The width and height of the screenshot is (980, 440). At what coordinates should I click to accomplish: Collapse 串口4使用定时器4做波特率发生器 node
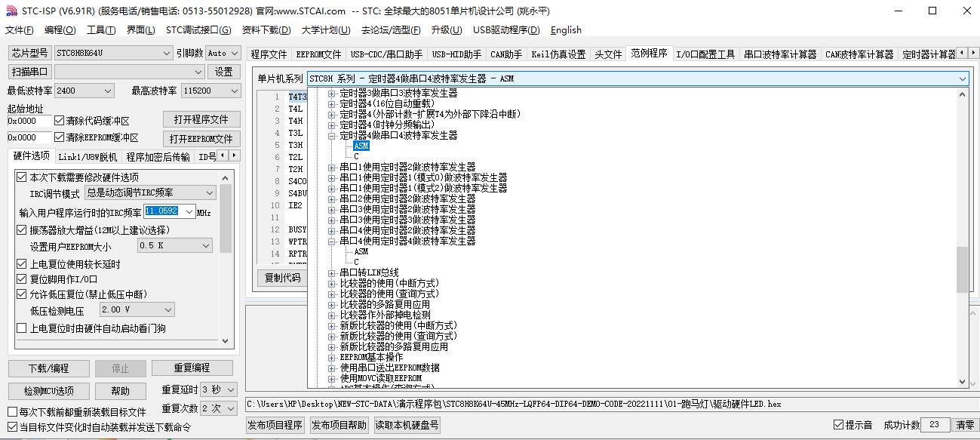click(x=332, y=242)
